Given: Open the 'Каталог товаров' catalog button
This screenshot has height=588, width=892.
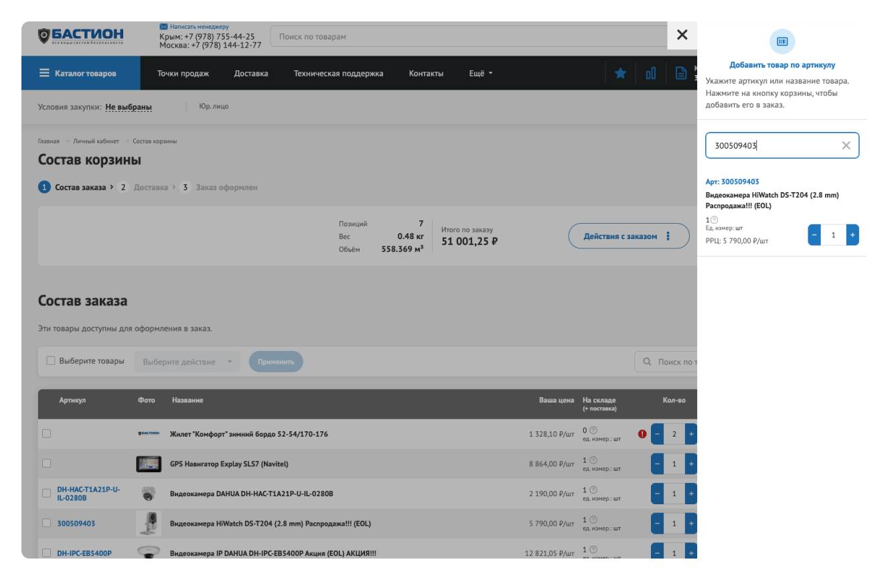Looking at the screenshot, I should (80, 74).
